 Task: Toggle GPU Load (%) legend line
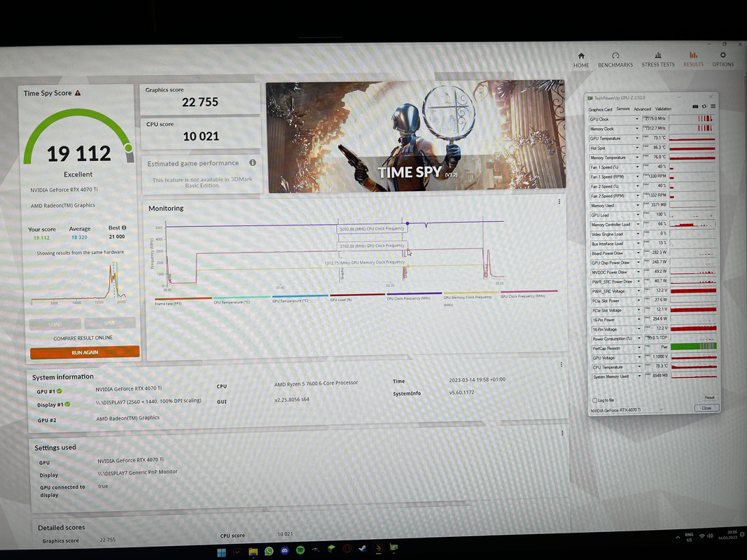pos(357,297)
